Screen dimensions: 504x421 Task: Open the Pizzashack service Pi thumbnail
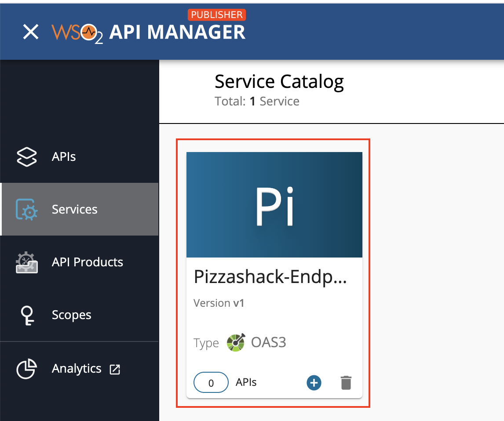274,204
